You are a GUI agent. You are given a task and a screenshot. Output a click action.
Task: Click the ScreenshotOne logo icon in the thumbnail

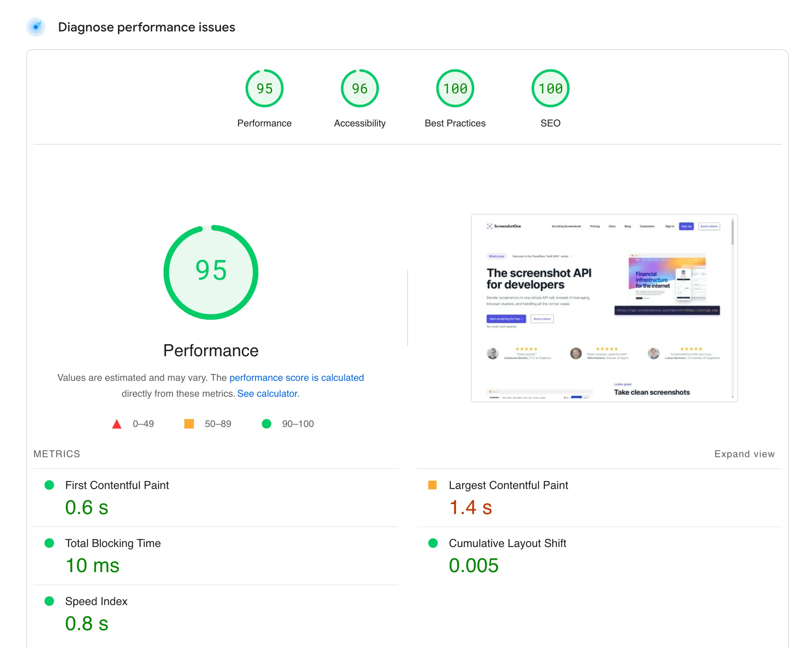489,226
